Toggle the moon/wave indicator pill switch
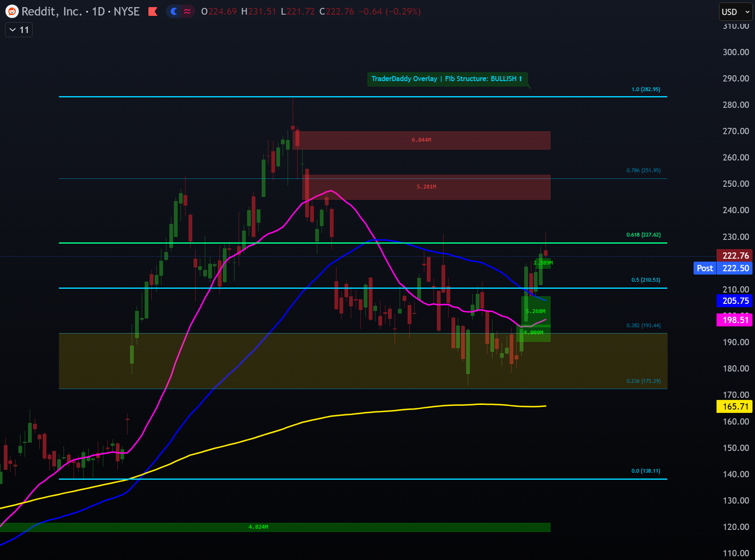The image size is (755, 560). (180, 12)
